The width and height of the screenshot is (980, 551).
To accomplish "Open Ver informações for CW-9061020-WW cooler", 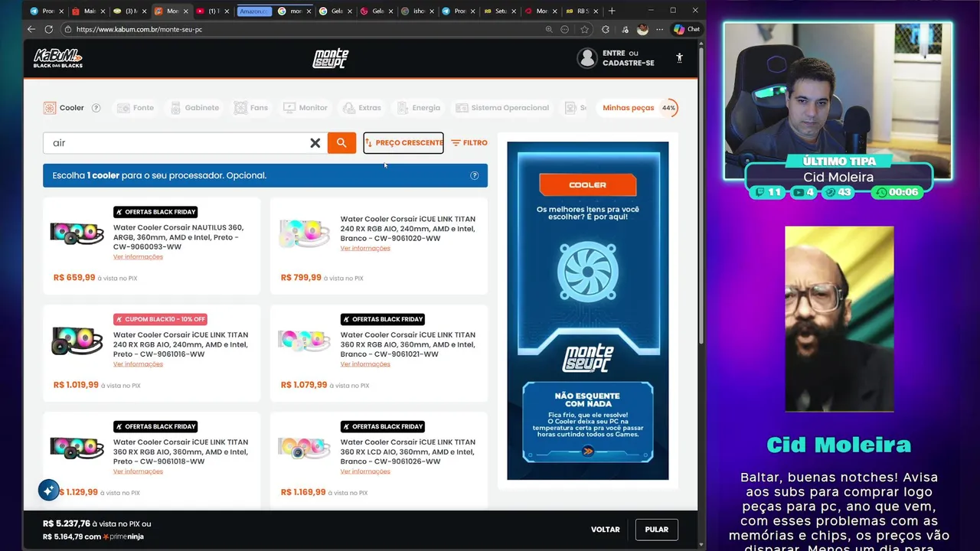I will pyautogui.click(x=365, y=248).
